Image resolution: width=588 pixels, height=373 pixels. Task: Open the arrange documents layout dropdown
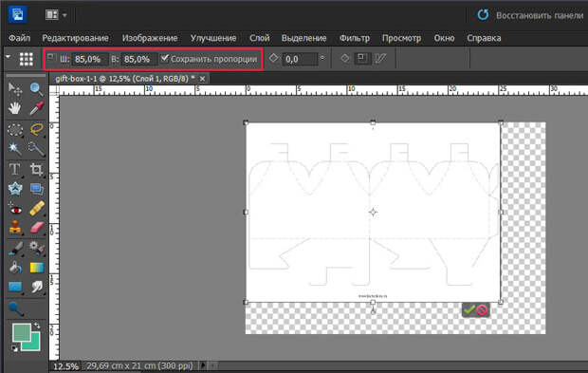tap(56, 15)
